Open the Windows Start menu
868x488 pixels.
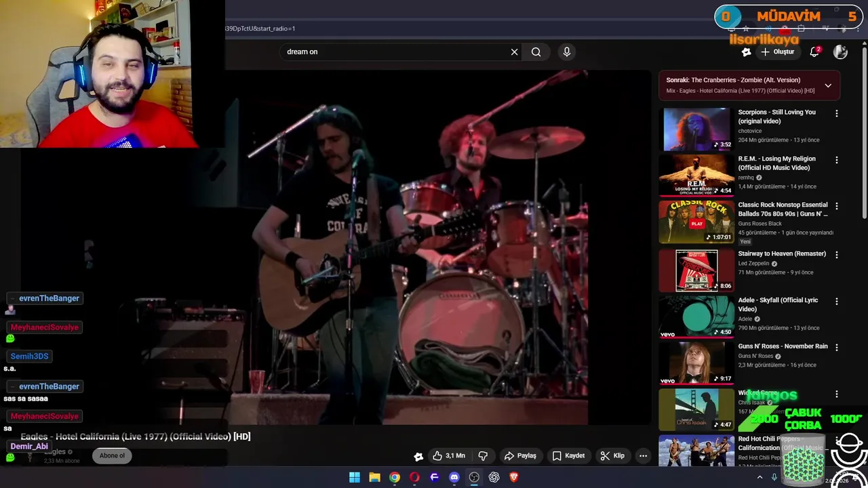[355, 477]
